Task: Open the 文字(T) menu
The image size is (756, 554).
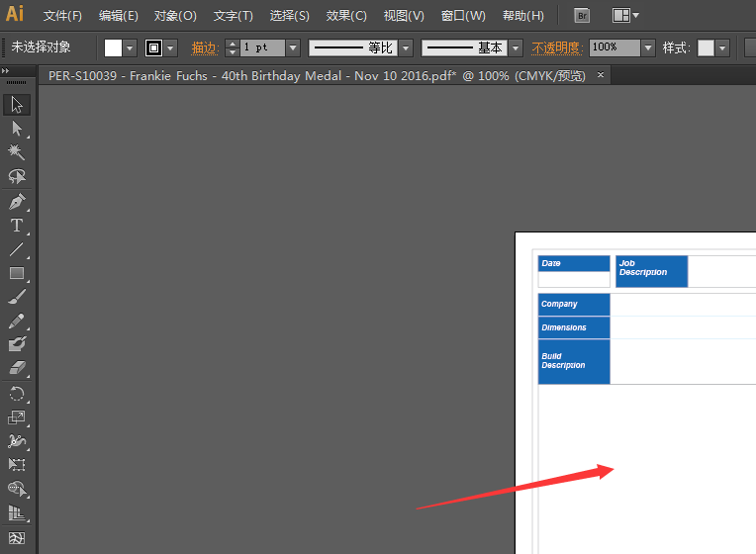Action: [x=234, y=16]
